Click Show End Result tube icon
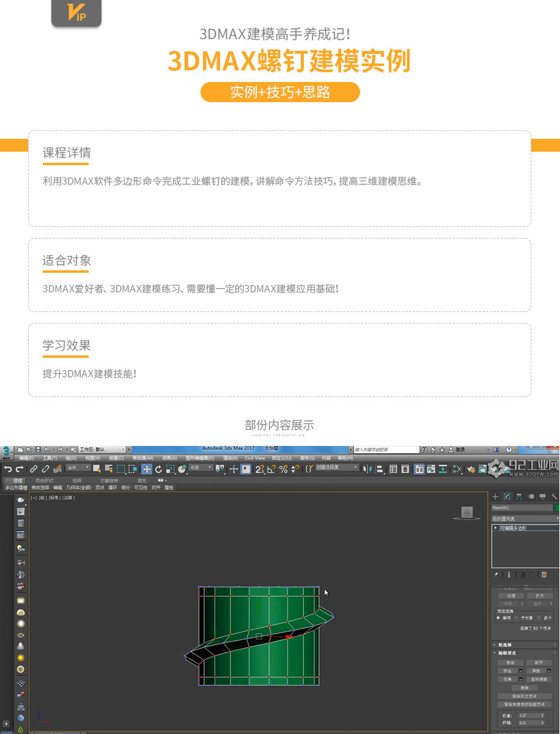Viewport: 560px width, 734px height. pos(509,574)
